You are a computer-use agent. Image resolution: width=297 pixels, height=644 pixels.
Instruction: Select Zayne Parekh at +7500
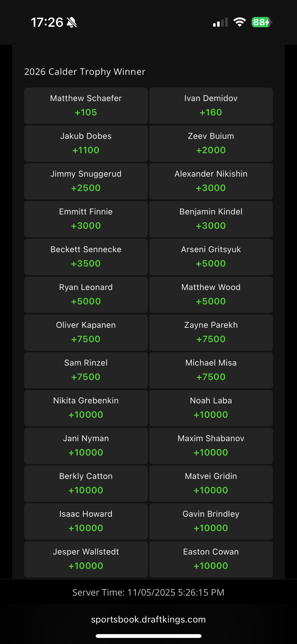[x=211, y=332]
